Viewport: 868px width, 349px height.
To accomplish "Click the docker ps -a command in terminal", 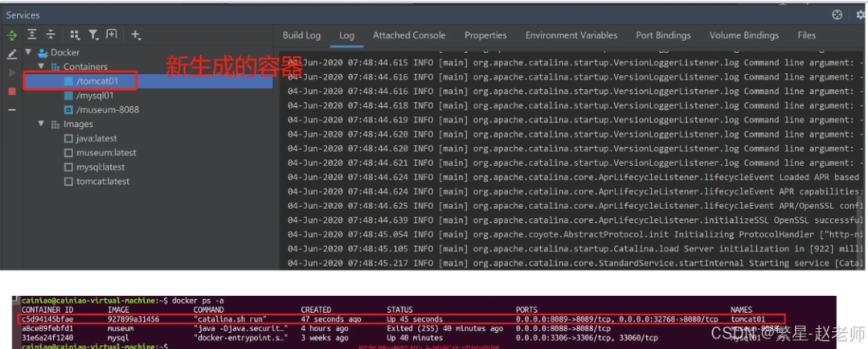I will [x=198, y=301].
